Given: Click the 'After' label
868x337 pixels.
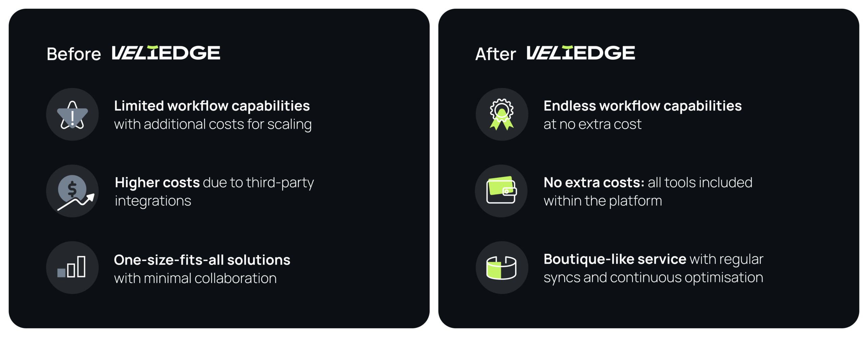Looking at the screenshot, I should point(495,54).
